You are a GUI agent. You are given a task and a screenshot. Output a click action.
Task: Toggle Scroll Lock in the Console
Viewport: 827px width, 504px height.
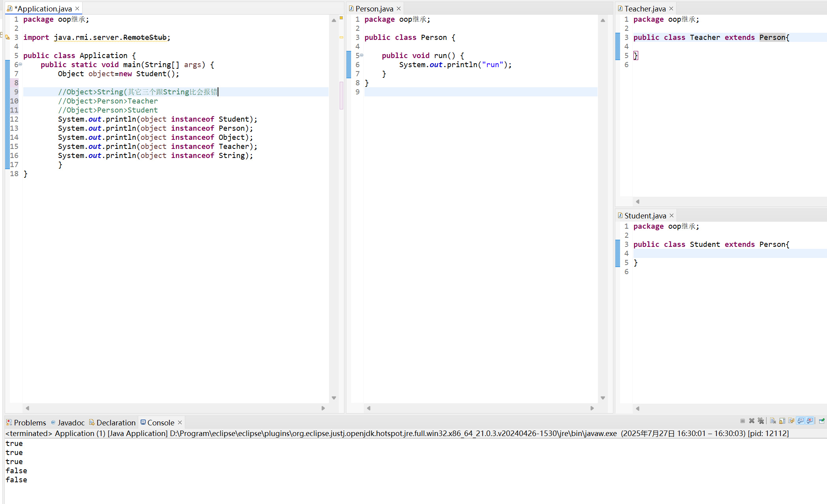tap(782, 421)
